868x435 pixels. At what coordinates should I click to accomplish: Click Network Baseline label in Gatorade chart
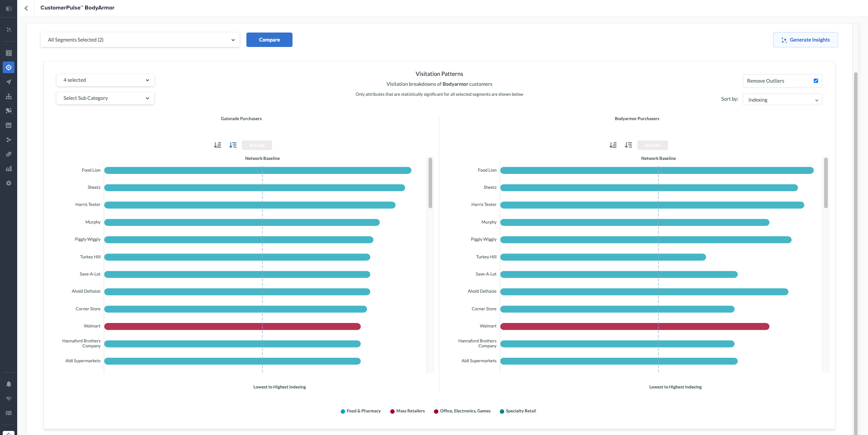pyautogui.click(x=263, y=159)
